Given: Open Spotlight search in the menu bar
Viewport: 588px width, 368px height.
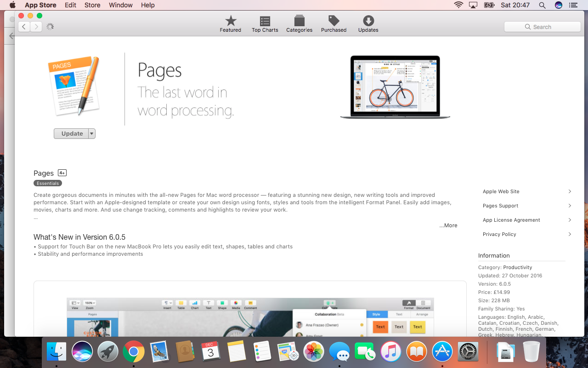Looking at the screenshot, I should (x=542, y=5).
